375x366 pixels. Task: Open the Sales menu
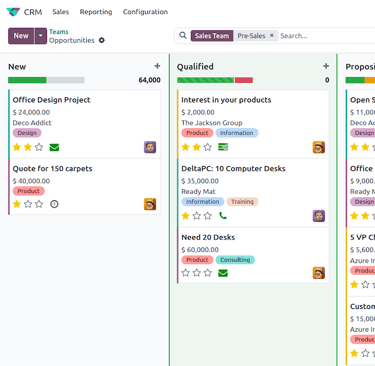tap(61, 12)
